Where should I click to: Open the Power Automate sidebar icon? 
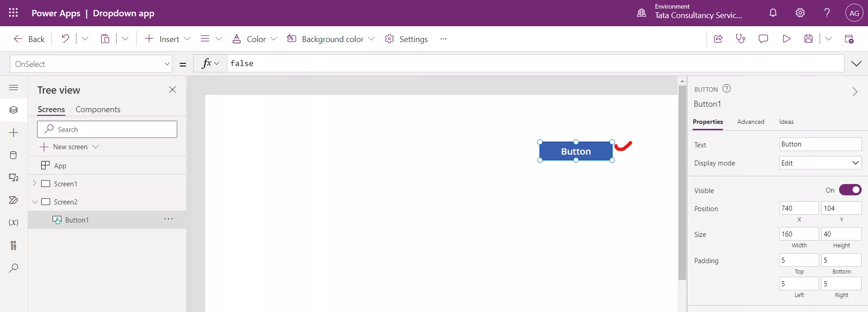tap(14, 200)
